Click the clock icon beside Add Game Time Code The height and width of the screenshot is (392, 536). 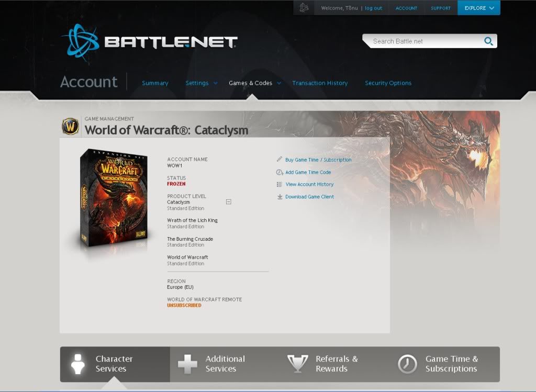[x=280, y=172]
